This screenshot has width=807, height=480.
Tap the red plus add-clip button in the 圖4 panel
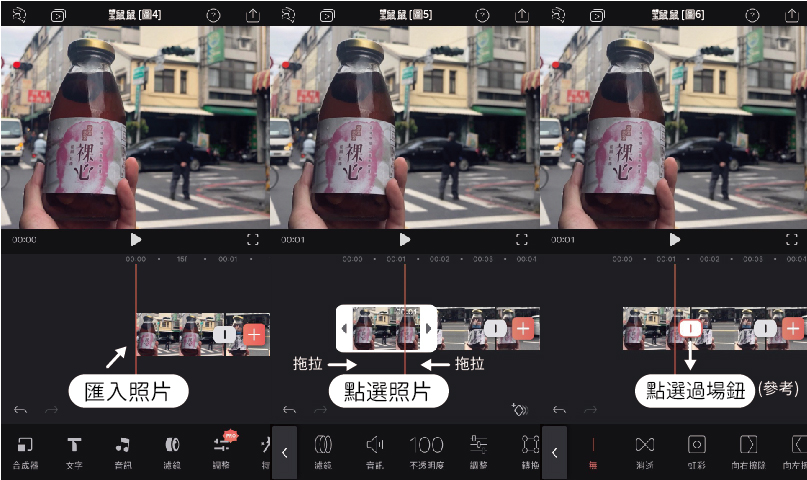pos(253,334)
